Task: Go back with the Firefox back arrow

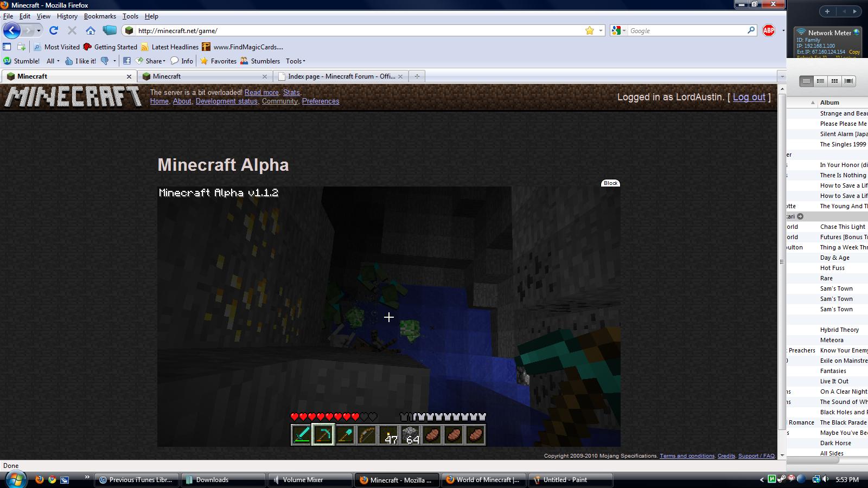Action: (12, 30)
